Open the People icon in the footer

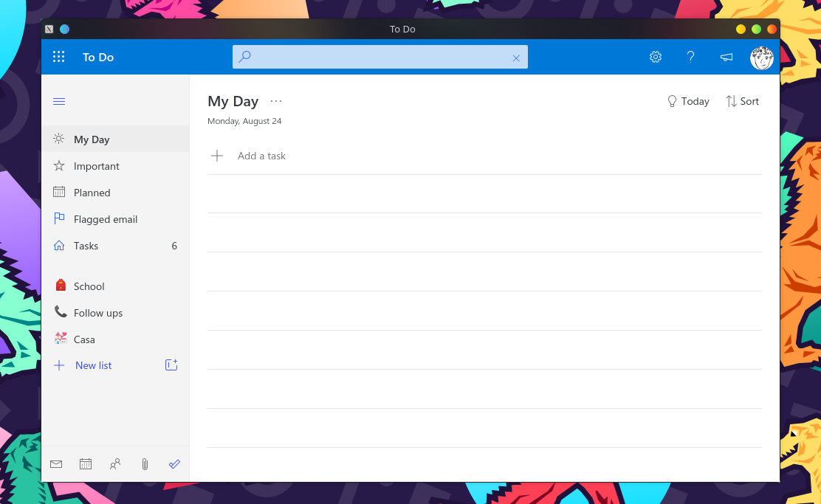115,464
